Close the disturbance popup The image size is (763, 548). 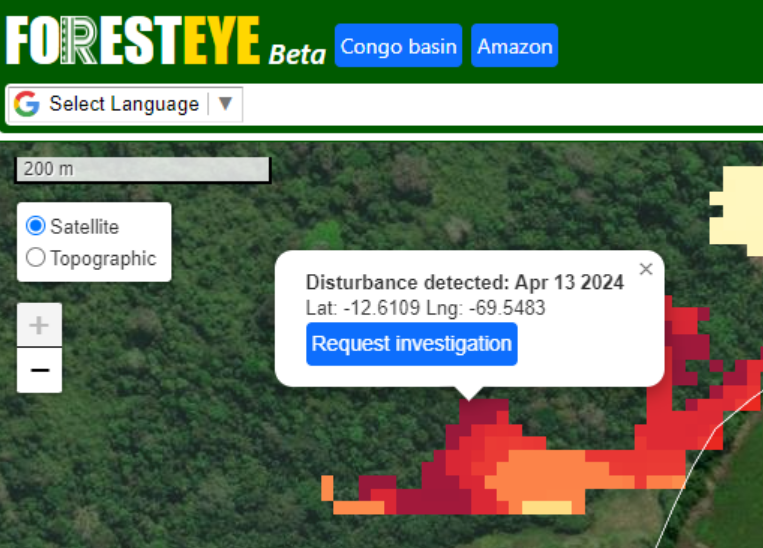[646, 269]
